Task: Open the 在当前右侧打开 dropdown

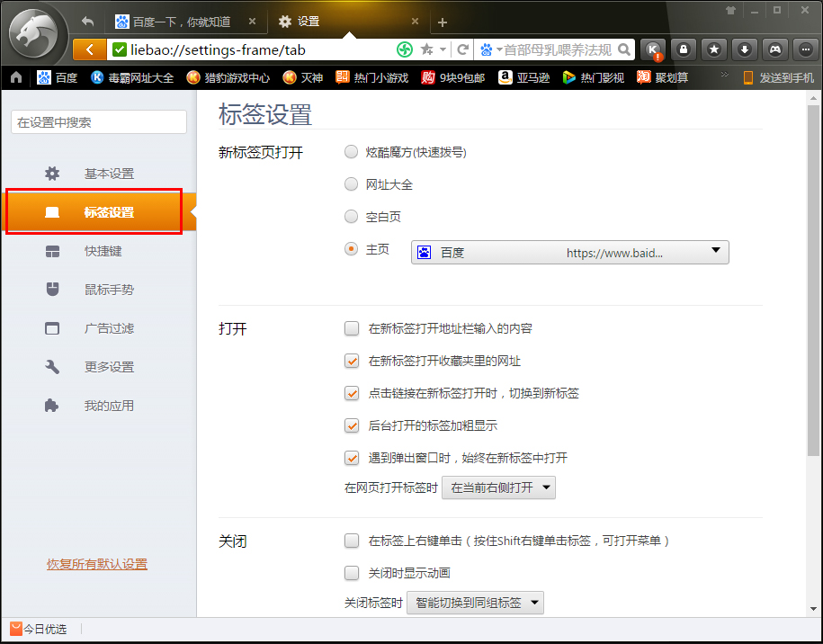Action: [x=497, y=489]
